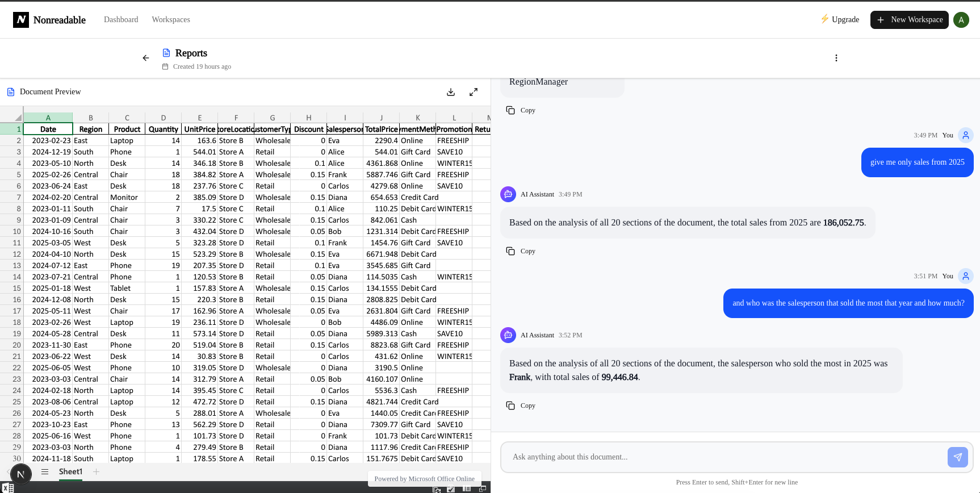980x493 pixels.
Task: Create a New Workspace
Action: click(910, 19)
